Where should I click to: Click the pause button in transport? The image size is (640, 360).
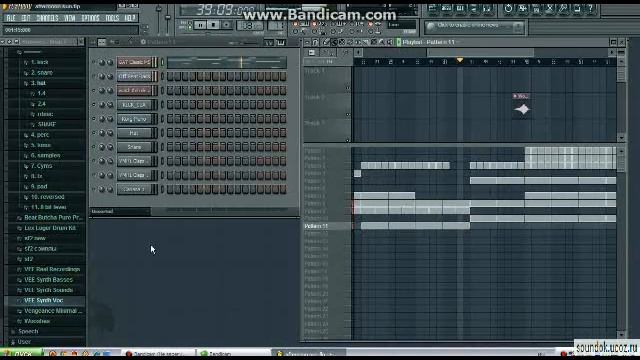(200, 25)
